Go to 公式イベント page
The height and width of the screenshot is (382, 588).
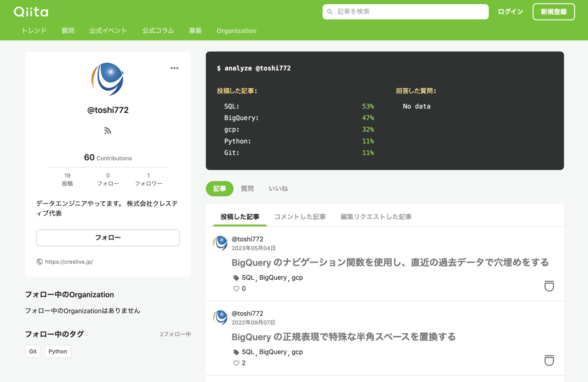click(108, 31)
